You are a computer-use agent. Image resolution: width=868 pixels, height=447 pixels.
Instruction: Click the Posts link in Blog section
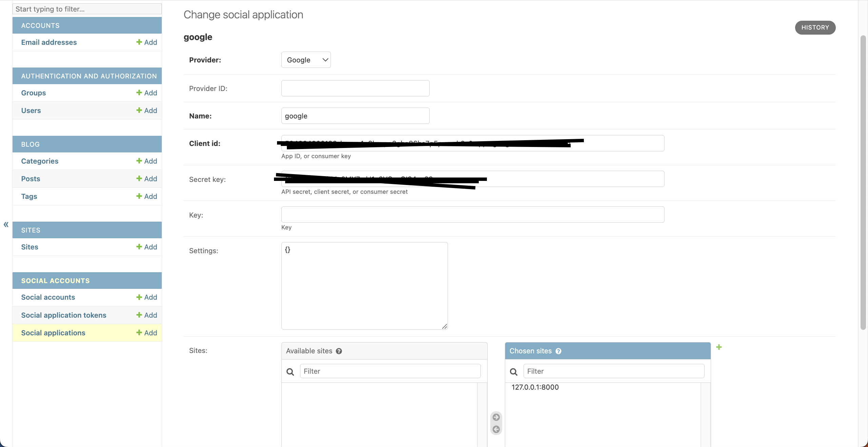tap(30, 179)
